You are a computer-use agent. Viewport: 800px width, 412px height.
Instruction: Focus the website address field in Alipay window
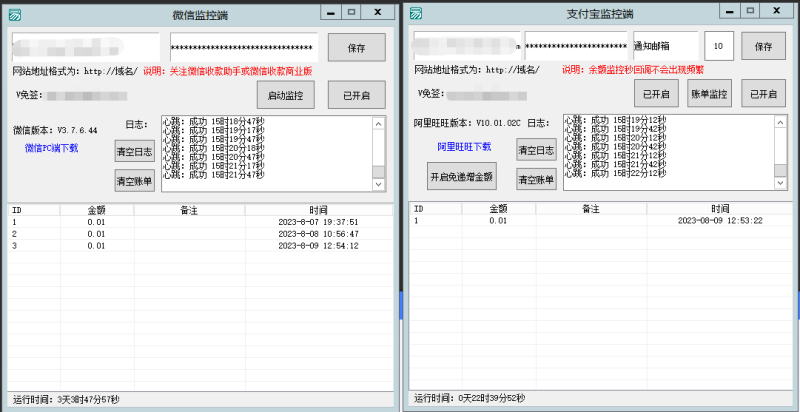tap(467, 46)
